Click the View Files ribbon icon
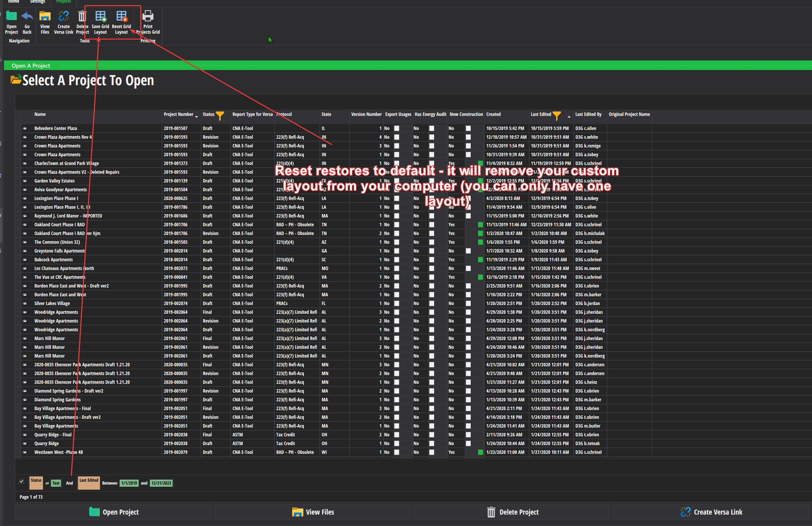The height and width of the screenshot is (526, 812). pyautogui.click(x=45, y=16)
